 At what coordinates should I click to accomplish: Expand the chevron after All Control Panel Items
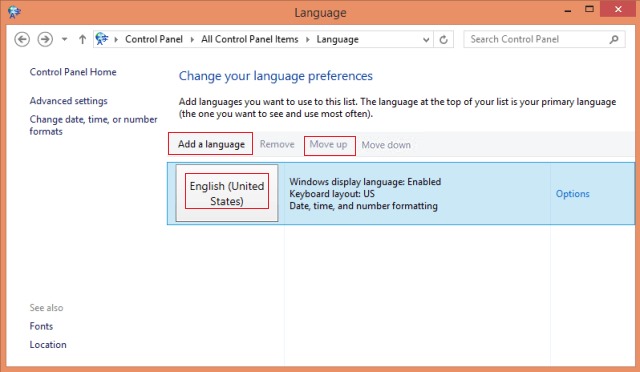click(308, 40)
